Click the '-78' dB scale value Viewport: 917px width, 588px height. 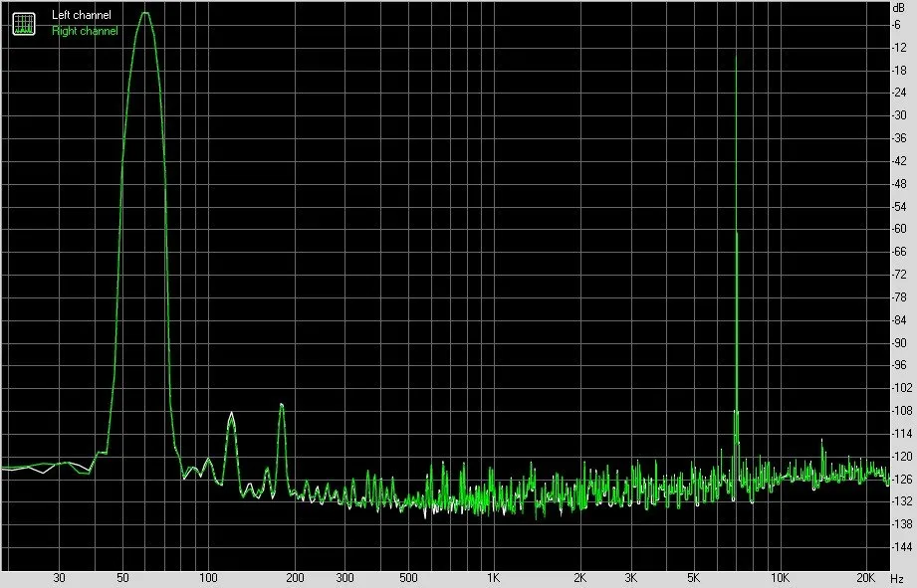coord(899,296)
